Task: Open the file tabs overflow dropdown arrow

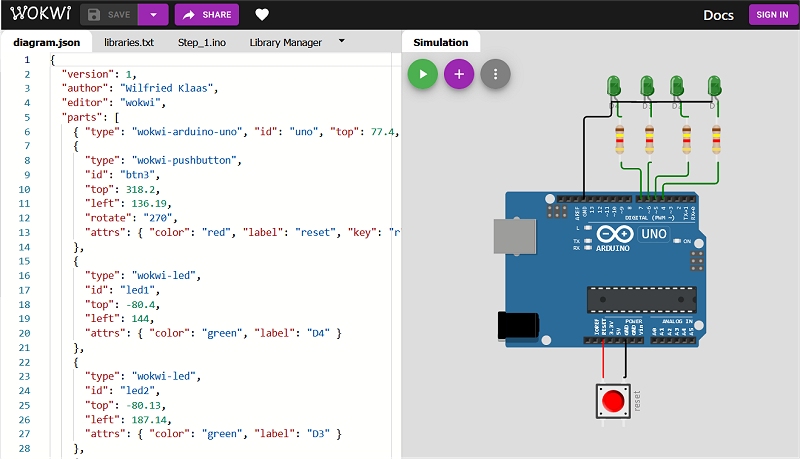Action: coord(341,42)
